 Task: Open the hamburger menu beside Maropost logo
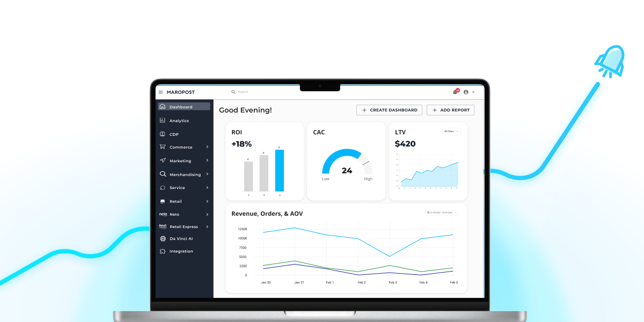coord(160,92)
